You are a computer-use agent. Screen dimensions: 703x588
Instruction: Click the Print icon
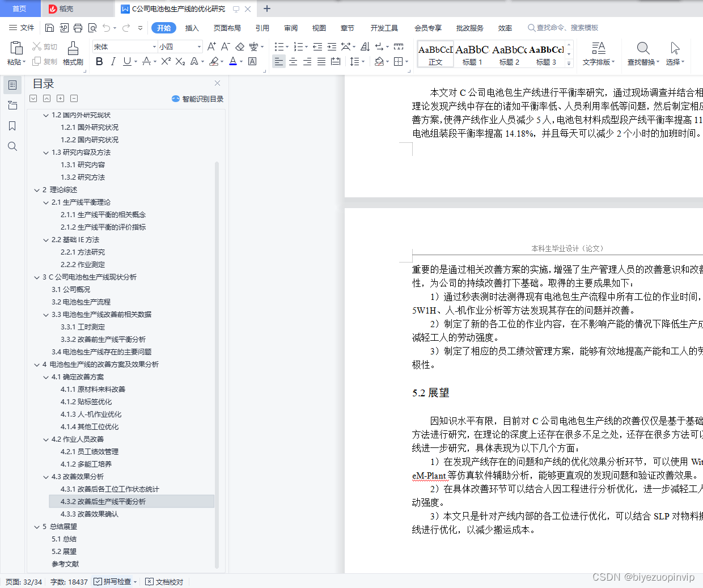click(78, 28)
